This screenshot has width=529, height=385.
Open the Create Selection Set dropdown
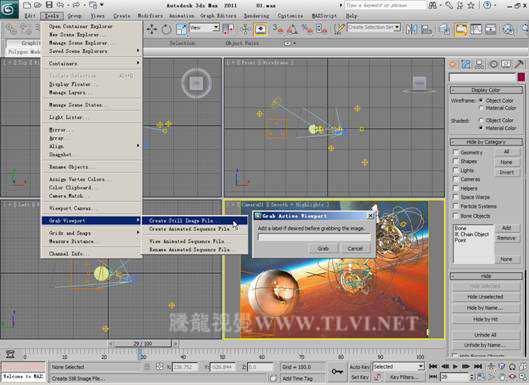click(374, 27)
